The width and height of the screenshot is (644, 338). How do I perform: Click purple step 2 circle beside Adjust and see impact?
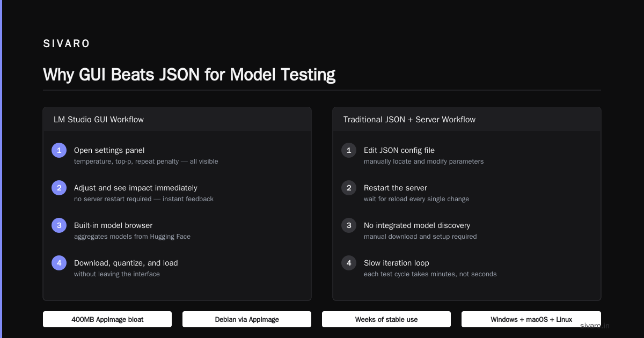59,188
